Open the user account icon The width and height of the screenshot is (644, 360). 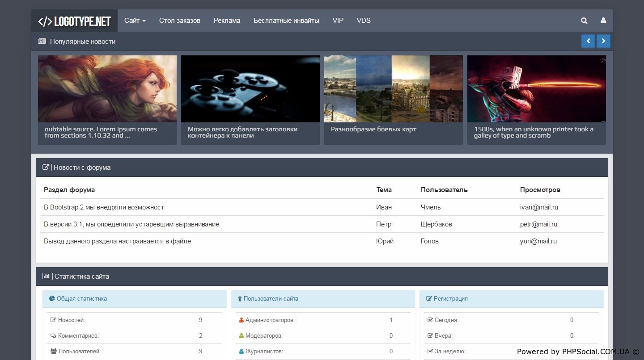pos(603,21)
